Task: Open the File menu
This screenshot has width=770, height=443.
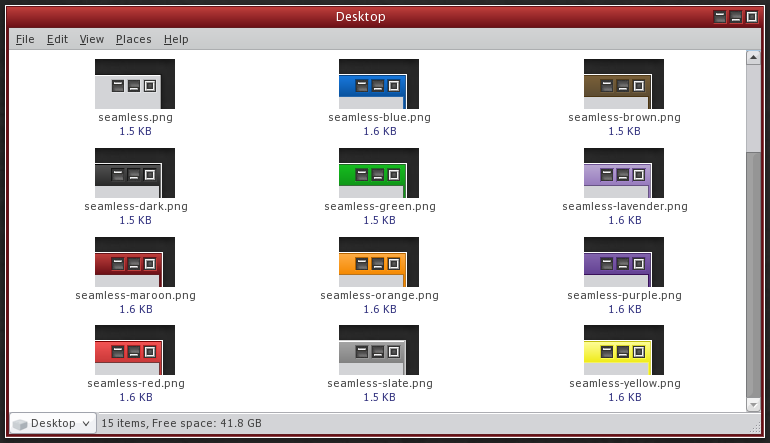Action: [25, 39]
